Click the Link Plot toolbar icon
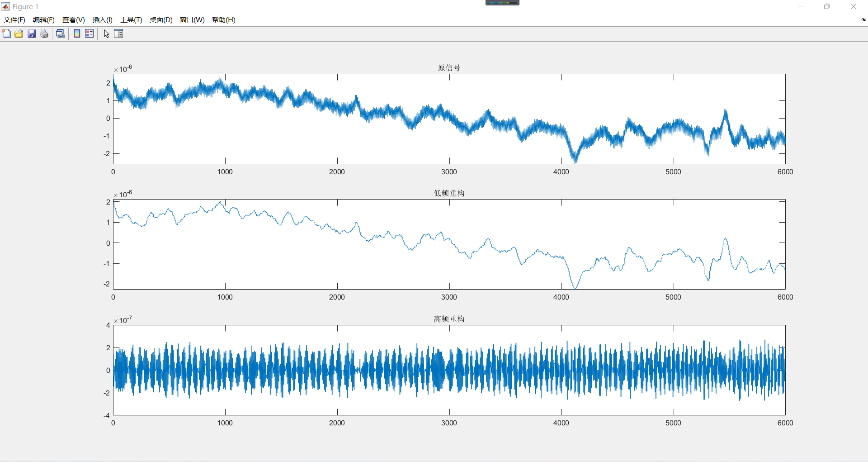The width and height of the screenshot is (868, 462). click(61, 33)
